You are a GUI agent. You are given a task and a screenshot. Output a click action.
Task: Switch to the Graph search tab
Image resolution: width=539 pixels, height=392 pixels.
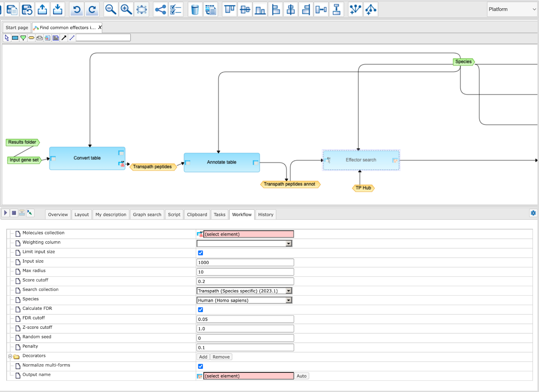click(x=147, y=214)
